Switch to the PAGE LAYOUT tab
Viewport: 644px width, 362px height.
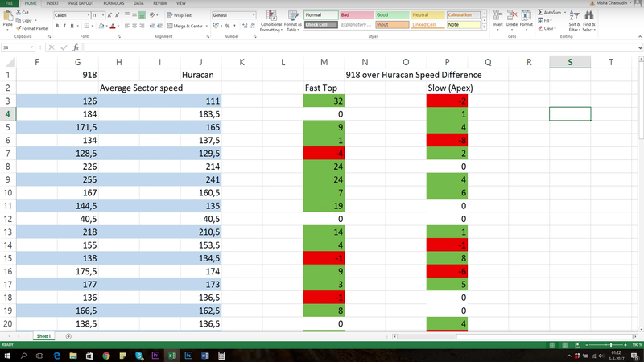coord(81,3)
